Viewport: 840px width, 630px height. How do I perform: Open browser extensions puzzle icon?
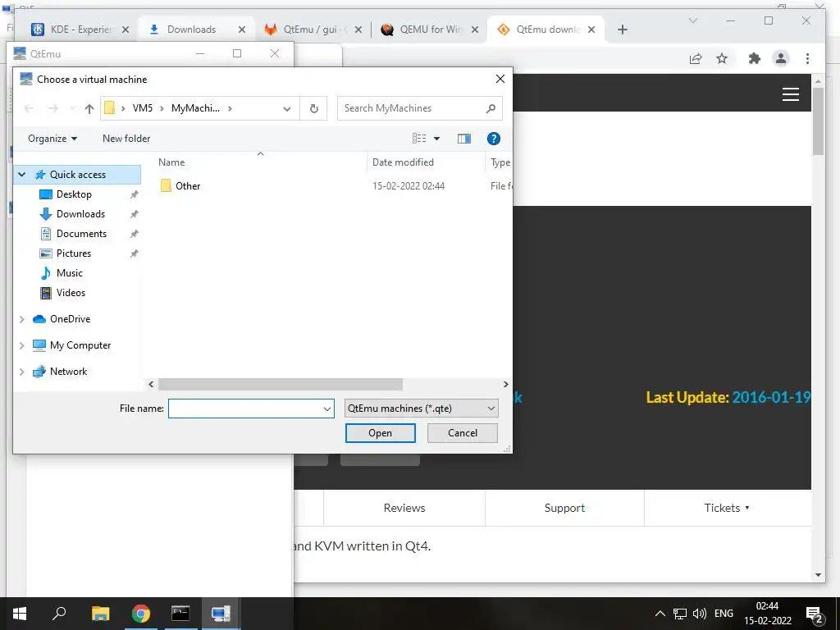coord(755,58)
